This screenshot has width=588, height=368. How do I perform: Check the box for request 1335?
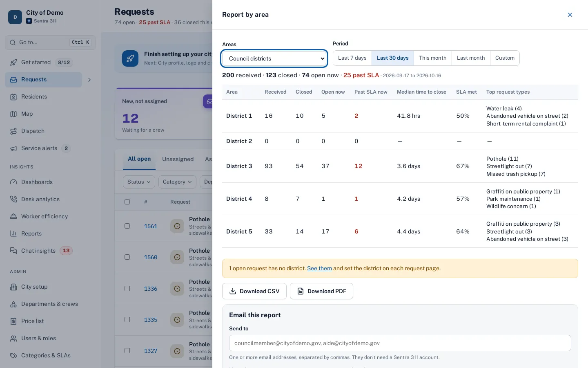(x=127, y=319)
